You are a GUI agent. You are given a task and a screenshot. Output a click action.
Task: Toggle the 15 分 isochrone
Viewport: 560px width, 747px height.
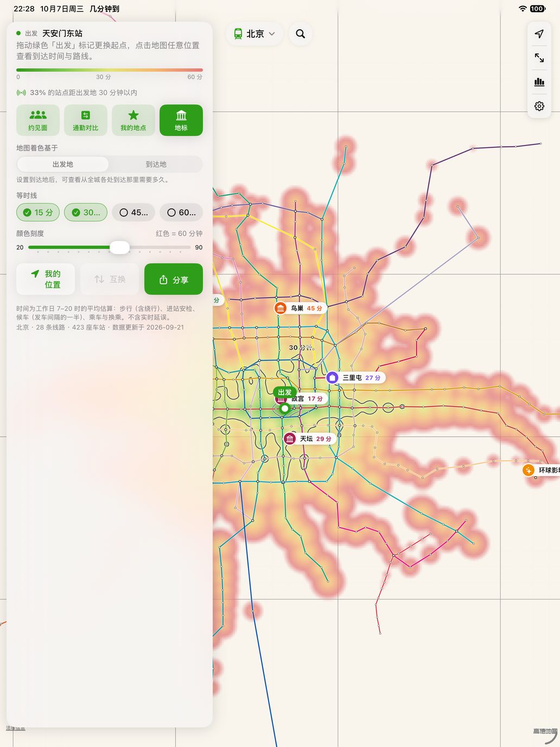[38, 212]
